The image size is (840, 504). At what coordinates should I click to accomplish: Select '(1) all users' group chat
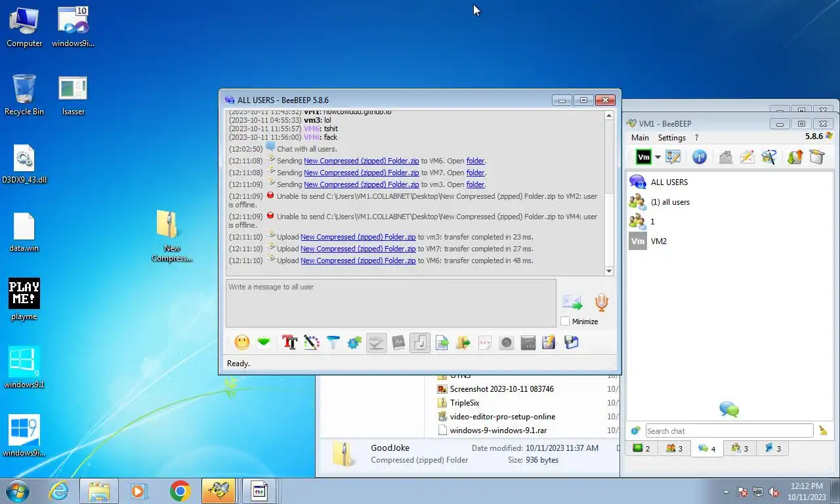coord(729,201)
